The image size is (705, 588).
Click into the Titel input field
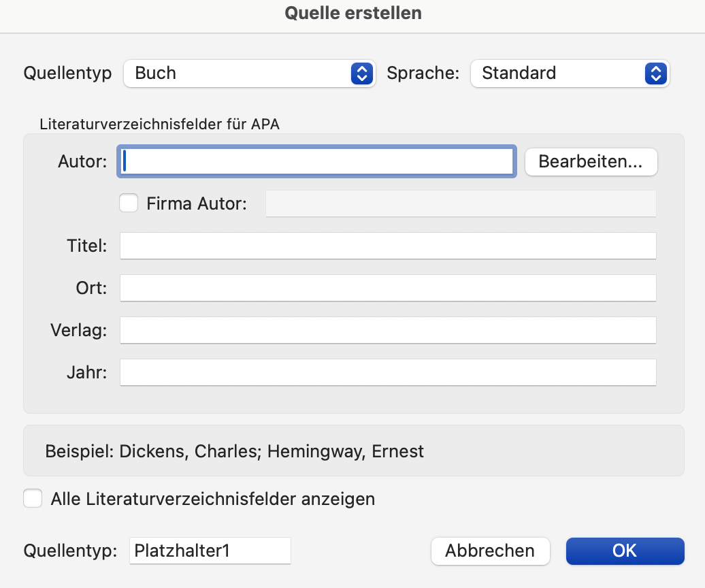(388, 246)
